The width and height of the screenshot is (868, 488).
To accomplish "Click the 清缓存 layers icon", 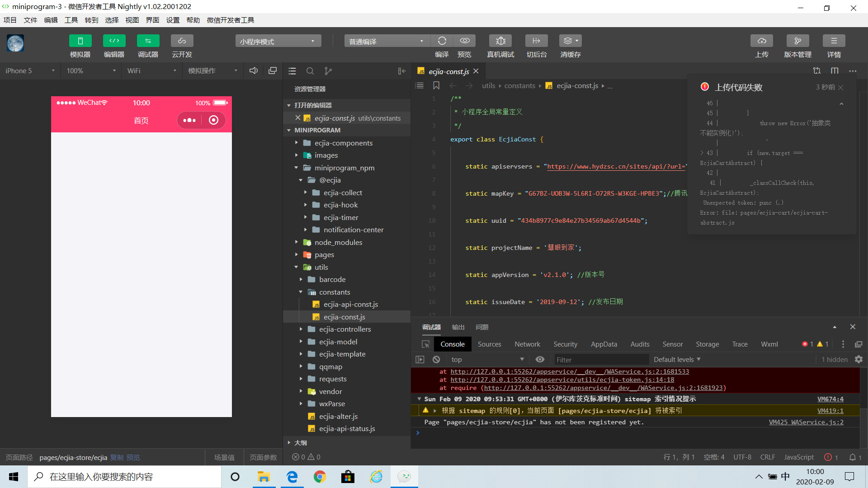I will tap(570, 41).
